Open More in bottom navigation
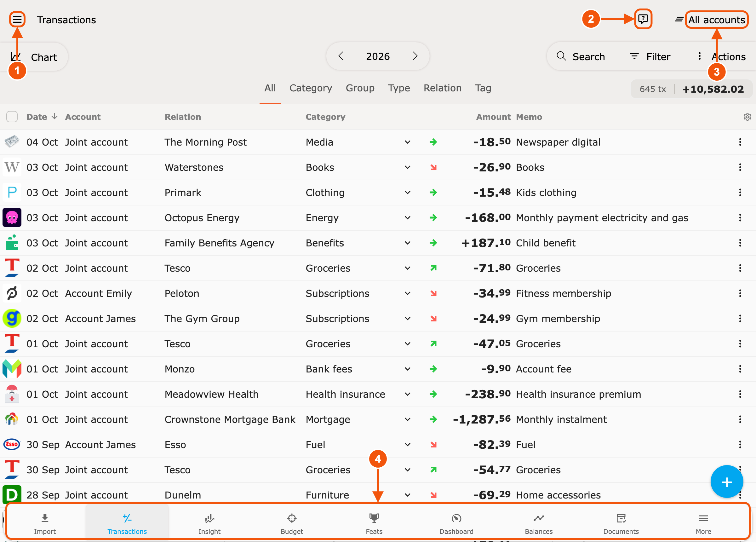 click(703, 523)
